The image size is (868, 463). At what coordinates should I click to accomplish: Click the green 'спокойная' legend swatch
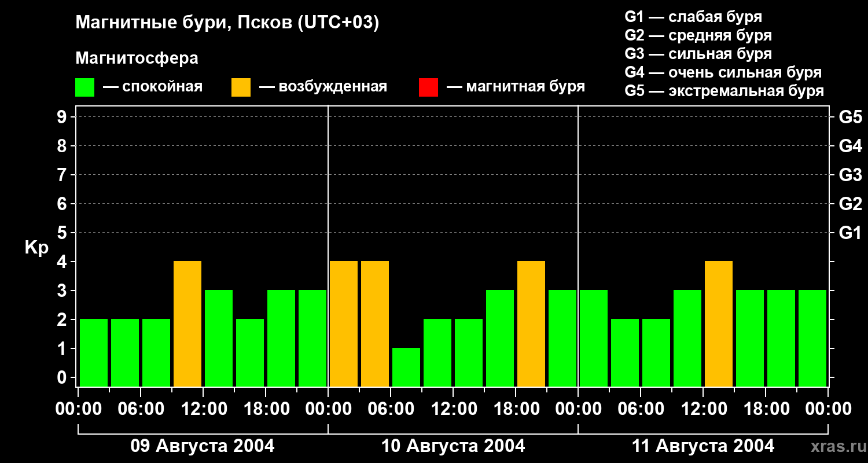85,87
